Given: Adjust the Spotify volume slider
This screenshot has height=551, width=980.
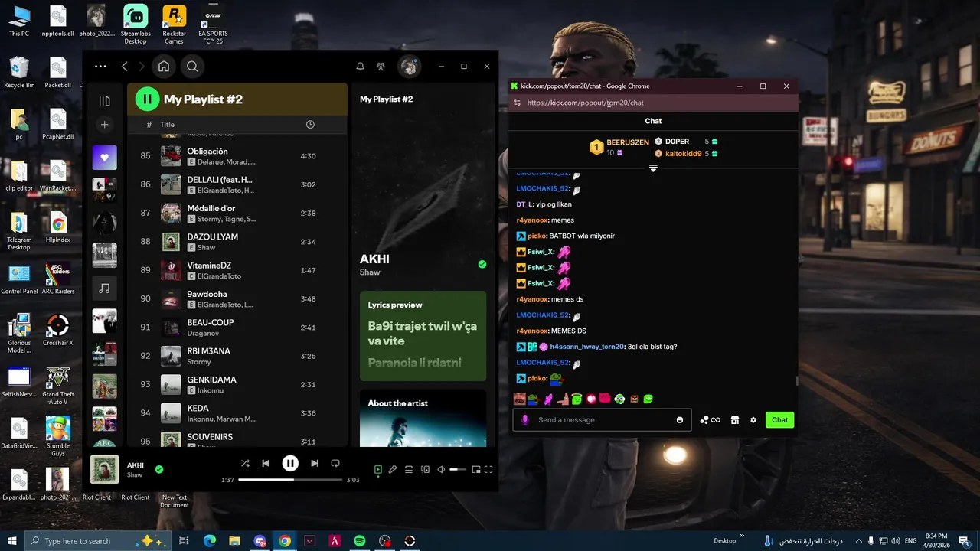Looking at the screenshot, I should pos(457,469).
